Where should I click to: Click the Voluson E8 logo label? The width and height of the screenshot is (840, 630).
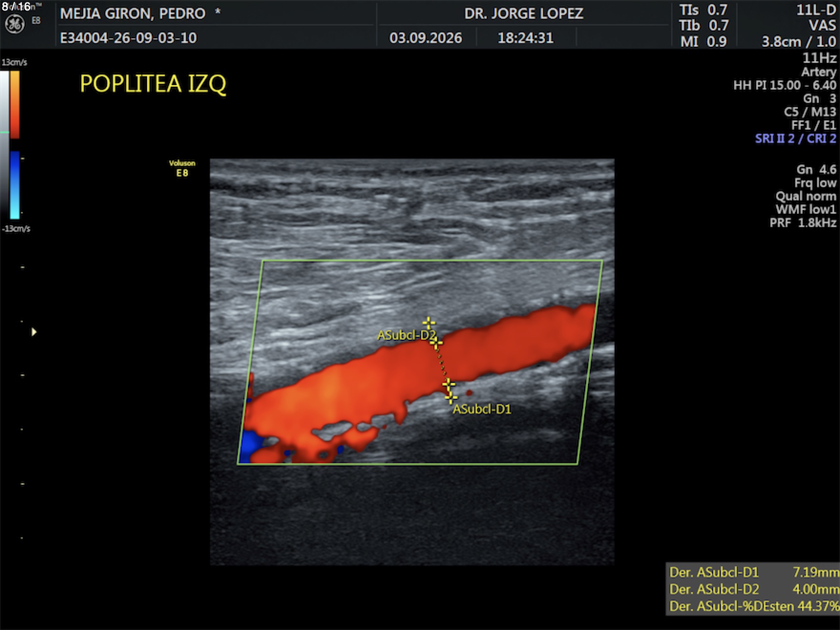pos(182,168)
